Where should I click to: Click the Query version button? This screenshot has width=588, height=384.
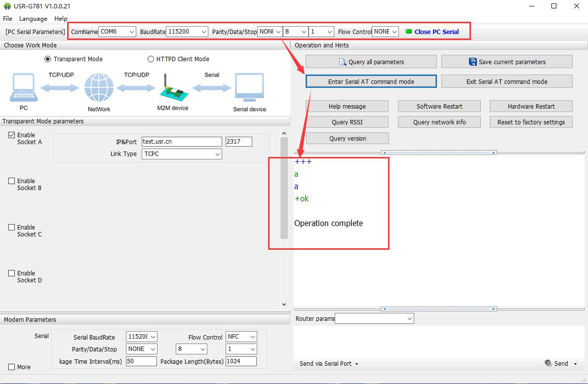347,138
